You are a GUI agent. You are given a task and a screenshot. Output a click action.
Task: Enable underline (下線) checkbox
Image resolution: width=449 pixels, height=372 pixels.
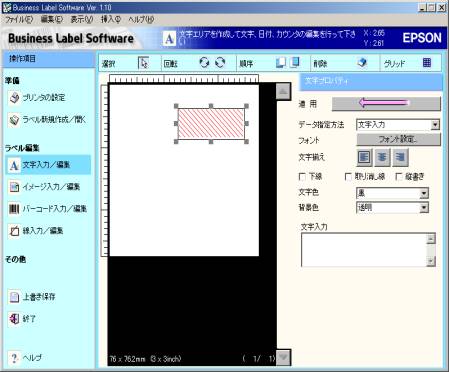pyautogui.click(x=302, y=176)
